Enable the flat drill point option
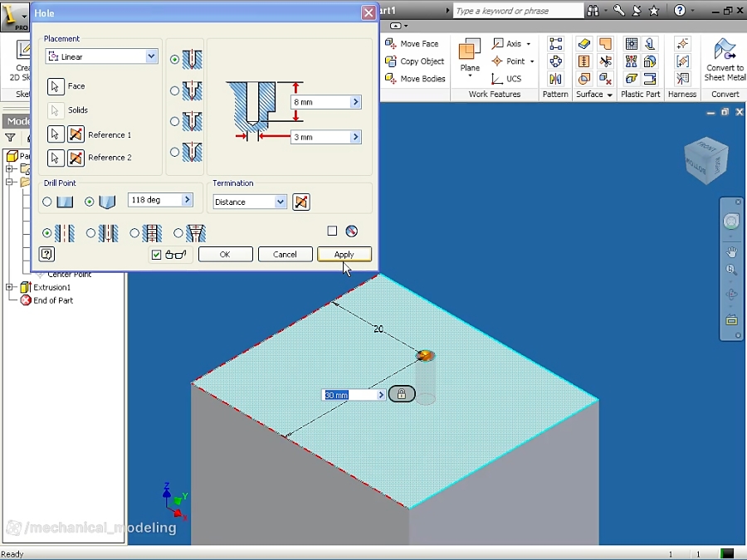This screenshot has height=560, width=747. point(46,200)
